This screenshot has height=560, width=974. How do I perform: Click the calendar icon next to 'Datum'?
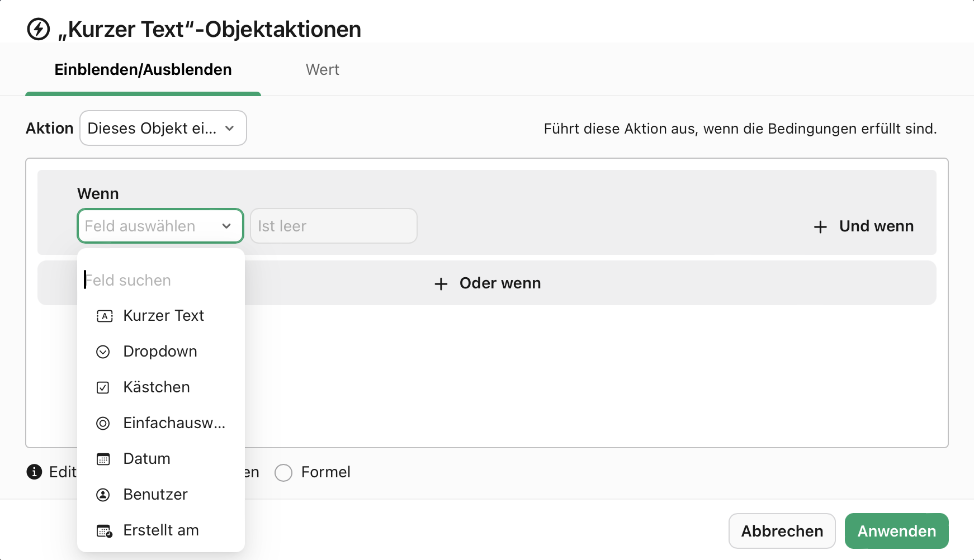pos(103,459)
